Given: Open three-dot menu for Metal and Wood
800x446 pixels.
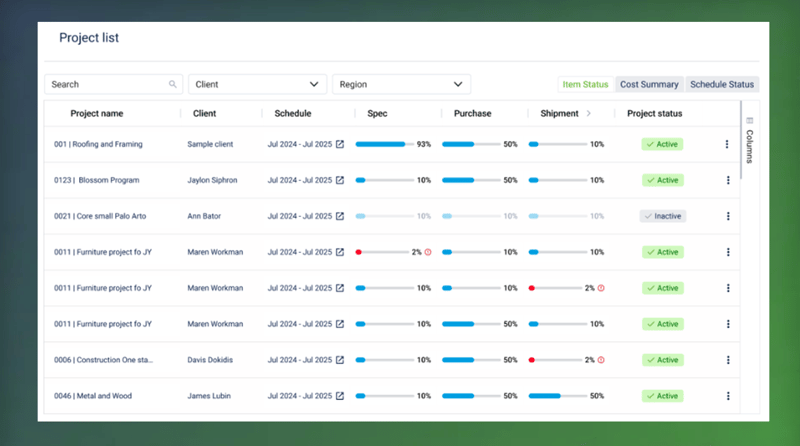Looking at the screenshot, I should (x=728, y=396).
